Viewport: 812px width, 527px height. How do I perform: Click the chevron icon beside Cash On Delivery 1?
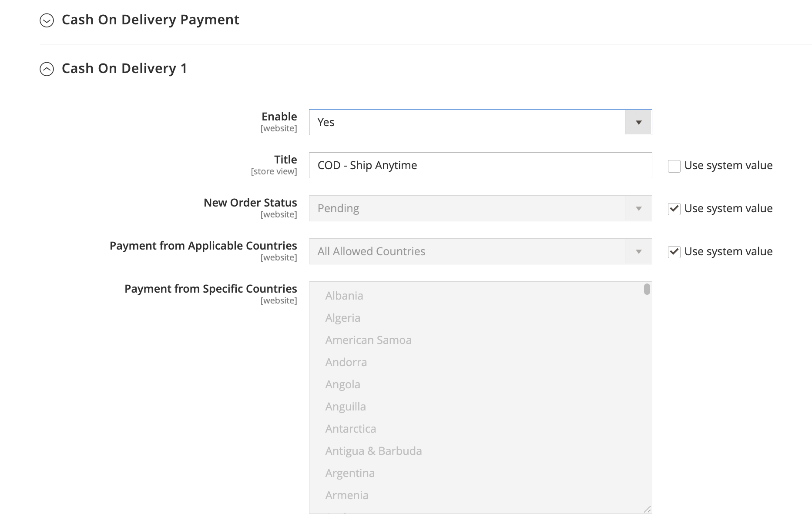[x=47, y=69]
